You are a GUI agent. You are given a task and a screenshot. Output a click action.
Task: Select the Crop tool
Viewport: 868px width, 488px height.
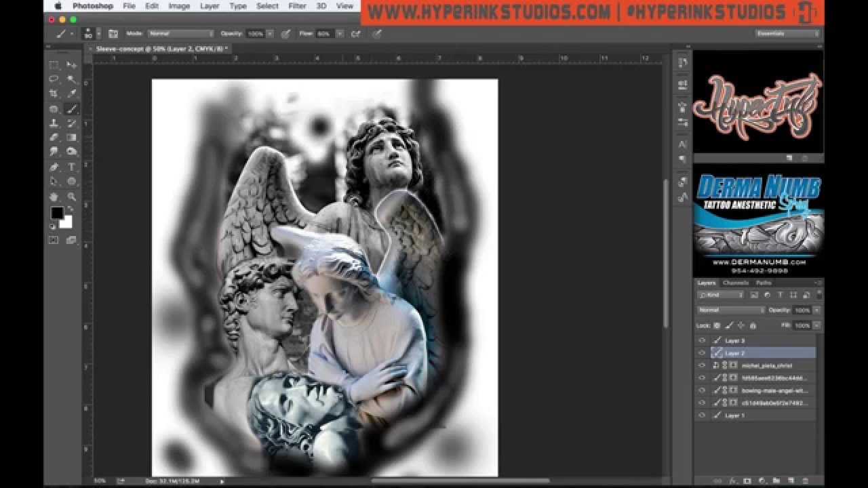click(x=54, y=94)
